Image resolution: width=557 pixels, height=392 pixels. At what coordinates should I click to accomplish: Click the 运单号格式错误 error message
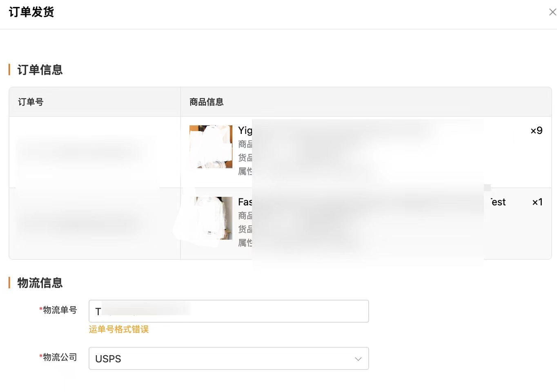[x=119, y=329]
